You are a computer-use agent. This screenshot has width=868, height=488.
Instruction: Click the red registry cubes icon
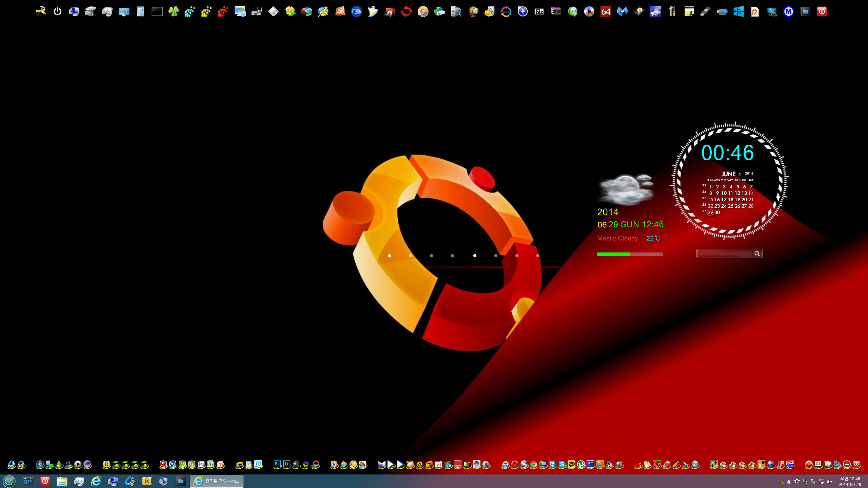pyautogui.click(x=223, y=12)
